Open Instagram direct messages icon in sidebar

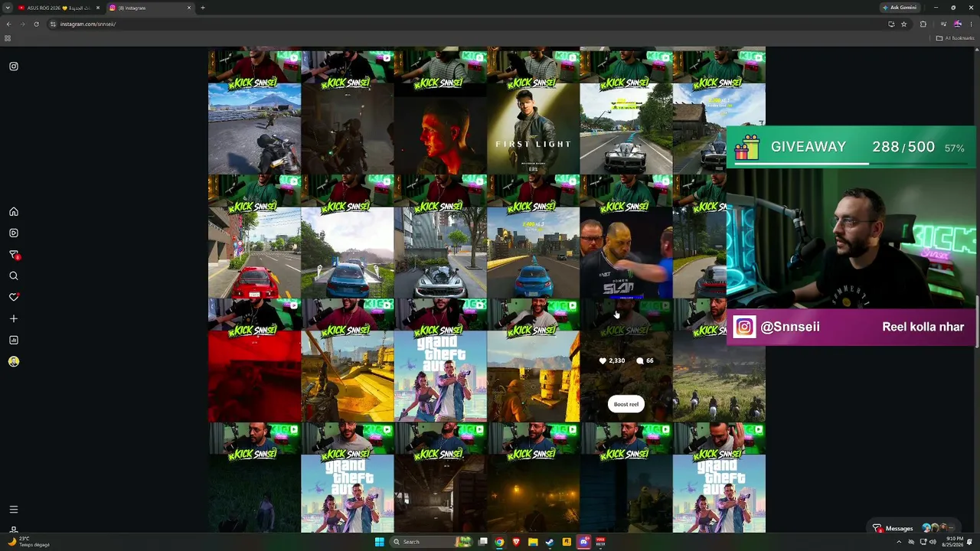click(x=14, y=254)
